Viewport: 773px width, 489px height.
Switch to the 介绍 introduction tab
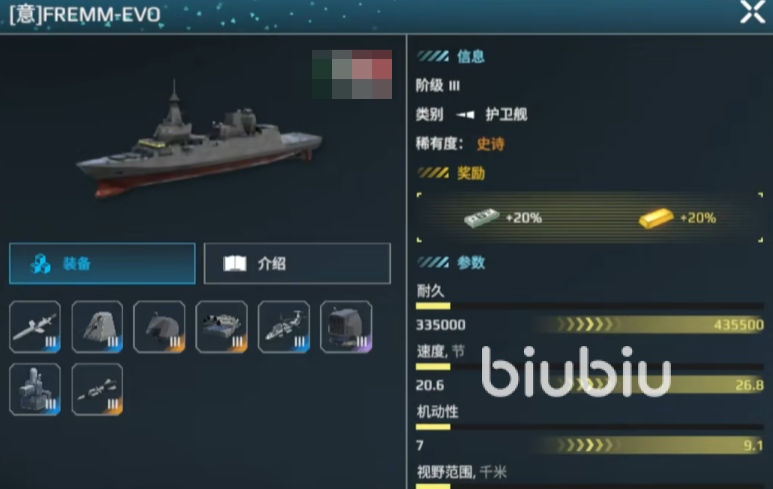297,263
